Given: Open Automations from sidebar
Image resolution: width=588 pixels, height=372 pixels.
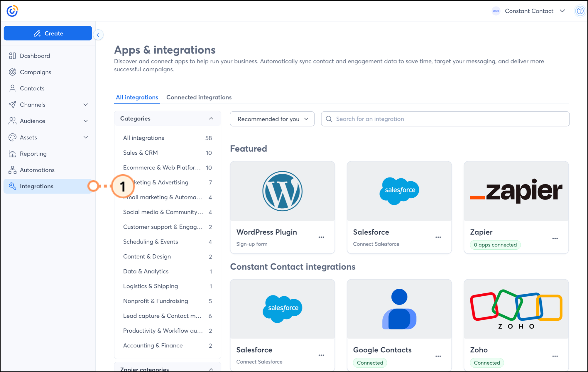Looking at the screenshot, I should point(37,170).
